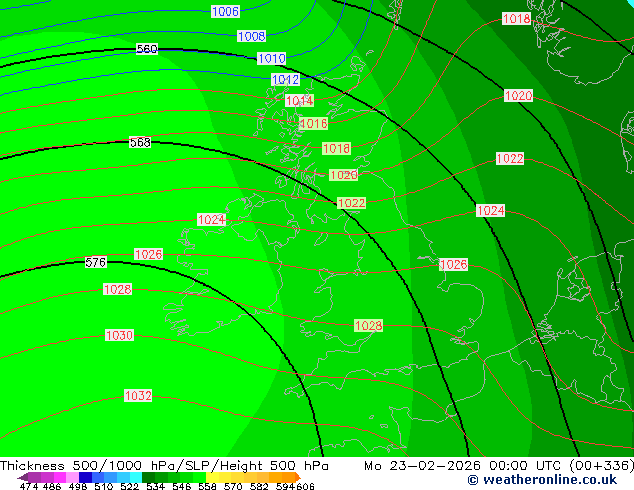634x490 pixels.
Task: Click the blue 1012 isobar label
Action: [x=285, y=80]
